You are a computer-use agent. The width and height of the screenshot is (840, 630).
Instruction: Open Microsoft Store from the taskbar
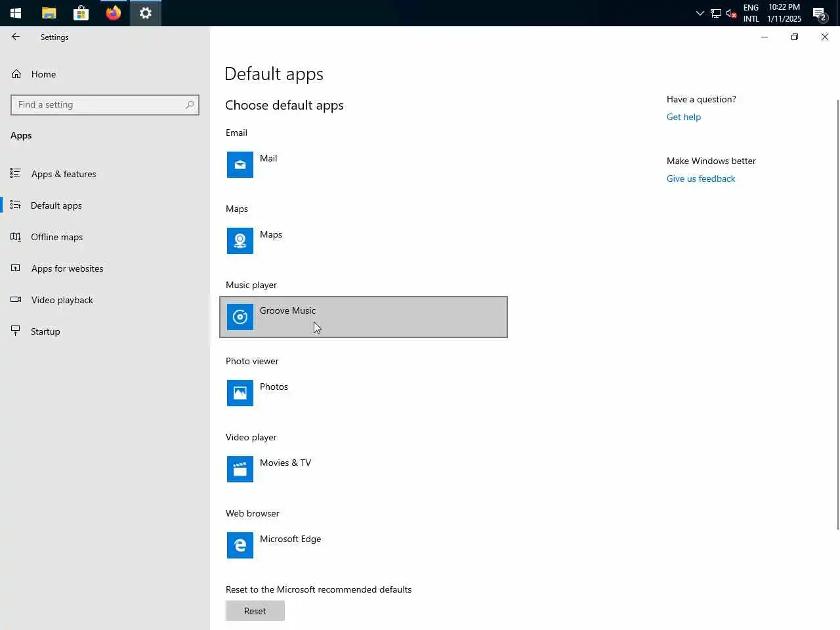tap(81, 13)
